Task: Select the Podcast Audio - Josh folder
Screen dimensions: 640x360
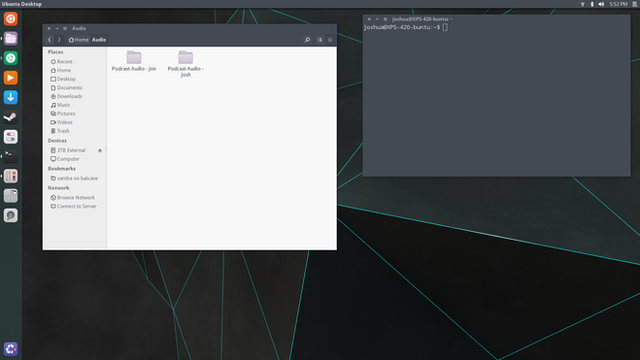Action: (186, 64)
